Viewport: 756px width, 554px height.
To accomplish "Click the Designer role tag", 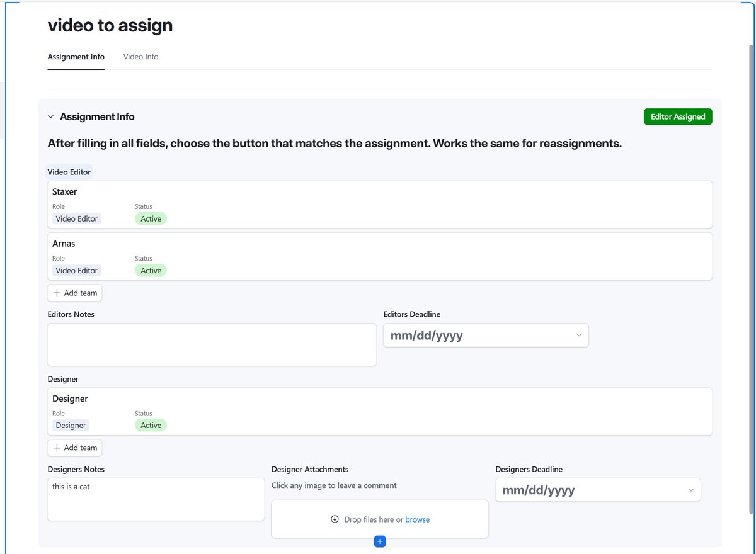I will (x=71, y=426).
